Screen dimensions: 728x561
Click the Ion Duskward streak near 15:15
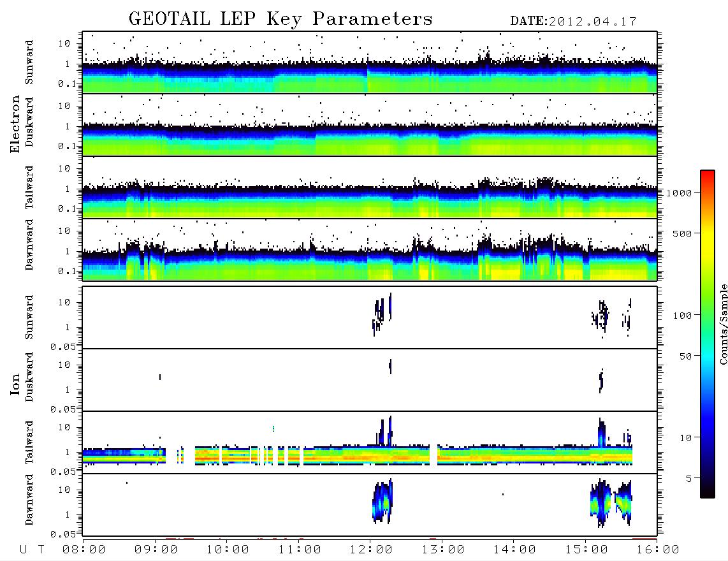click(601, 381)
